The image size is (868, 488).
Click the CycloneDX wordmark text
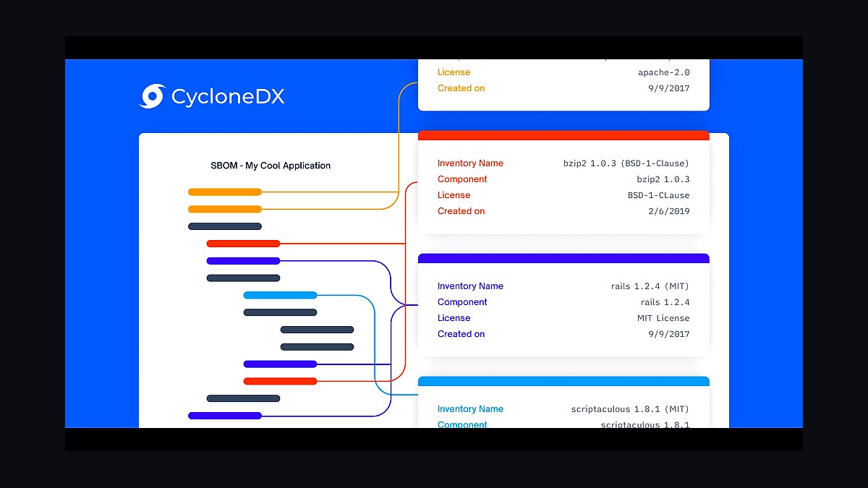click(x=228, y=97)
